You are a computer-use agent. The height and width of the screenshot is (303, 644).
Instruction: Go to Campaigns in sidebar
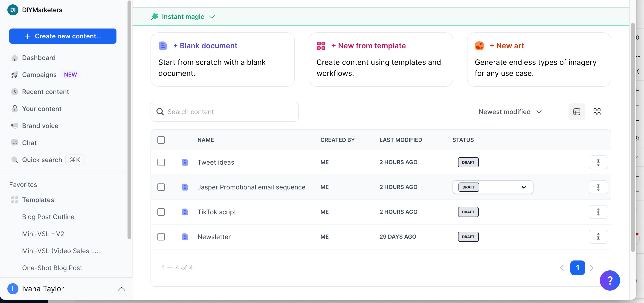click(39, 75)
